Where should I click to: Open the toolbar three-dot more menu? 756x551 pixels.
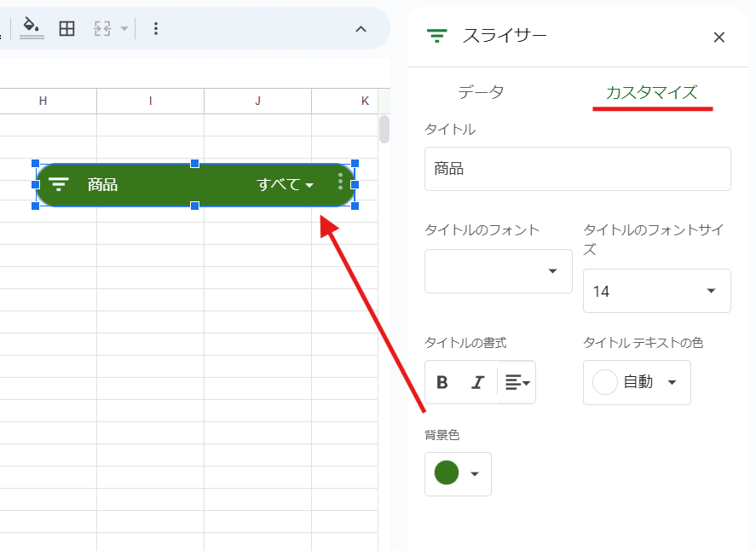[156, 28]
